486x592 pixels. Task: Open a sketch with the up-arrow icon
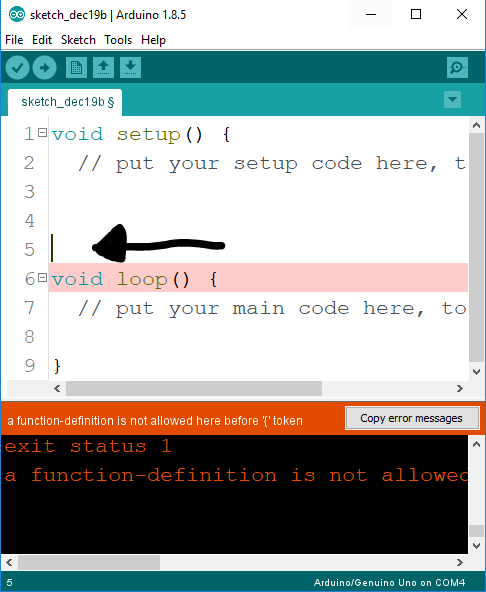[103, 68]
